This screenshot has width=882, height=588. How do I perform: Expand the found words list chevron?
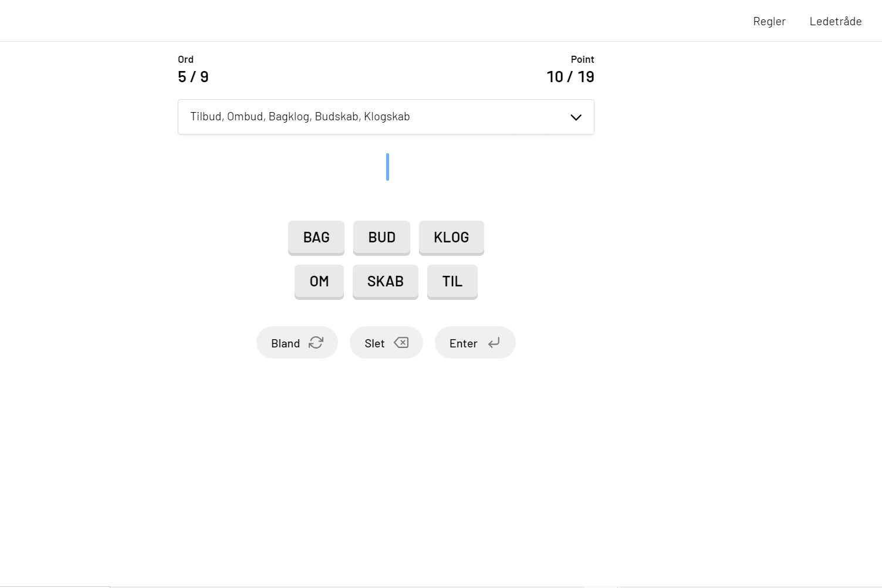click(x=576, y=117)
